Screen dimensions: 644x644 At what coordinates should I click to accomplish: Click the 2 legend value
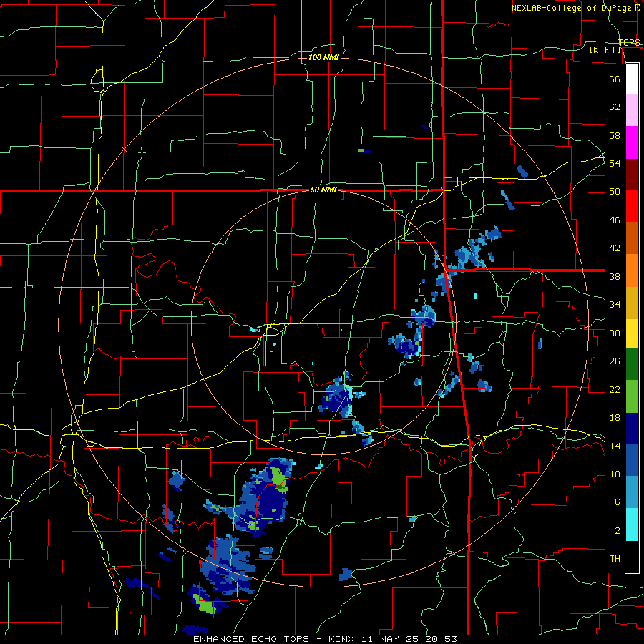617,530
